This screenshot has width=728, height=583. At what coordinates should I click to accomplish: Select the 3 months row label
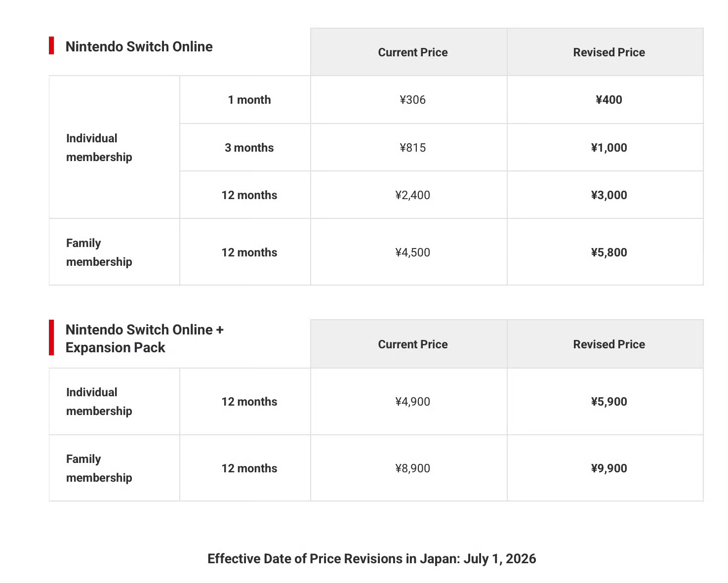pyautogui.click(x=249, y=148)
